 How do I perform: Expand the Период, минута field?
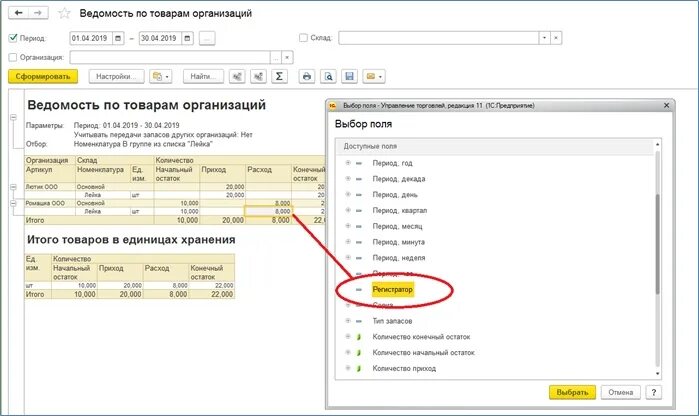[x=348, y=242]
